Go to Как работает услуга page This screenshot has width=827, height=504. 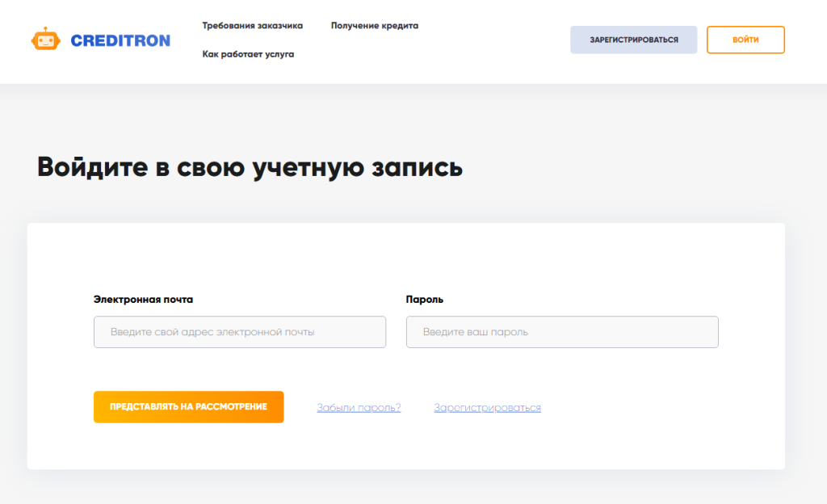point(248,54)
